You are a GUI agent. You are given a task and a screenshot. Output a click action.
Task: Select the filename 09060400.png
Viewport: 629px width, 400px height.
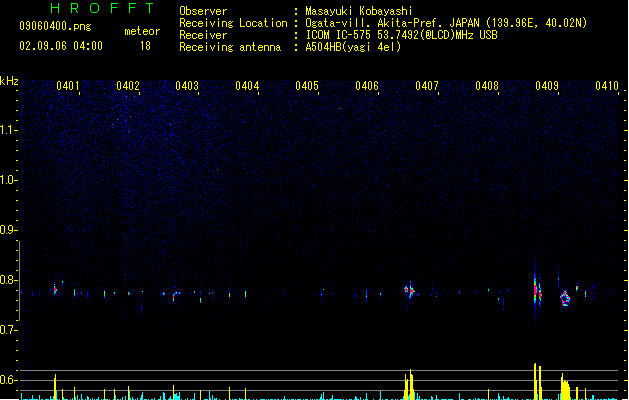pyautogui.click(x=55, y=26)
